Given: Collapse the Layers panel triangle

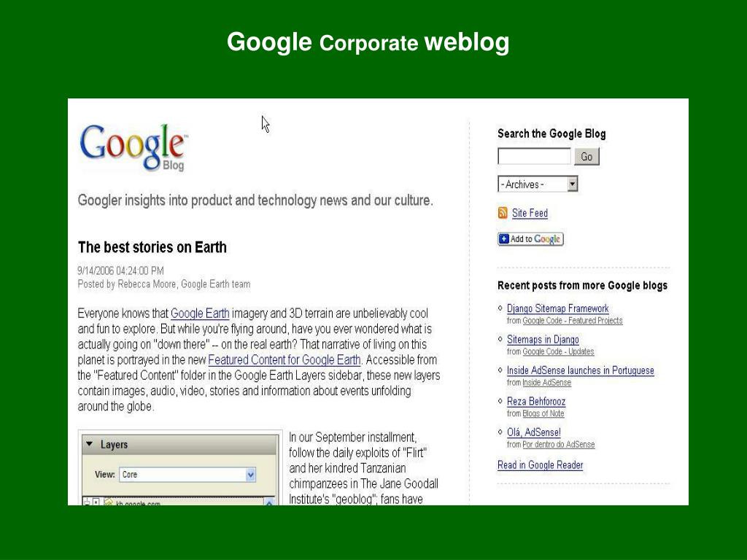Looking at the screenshot, I should [89, 444].
